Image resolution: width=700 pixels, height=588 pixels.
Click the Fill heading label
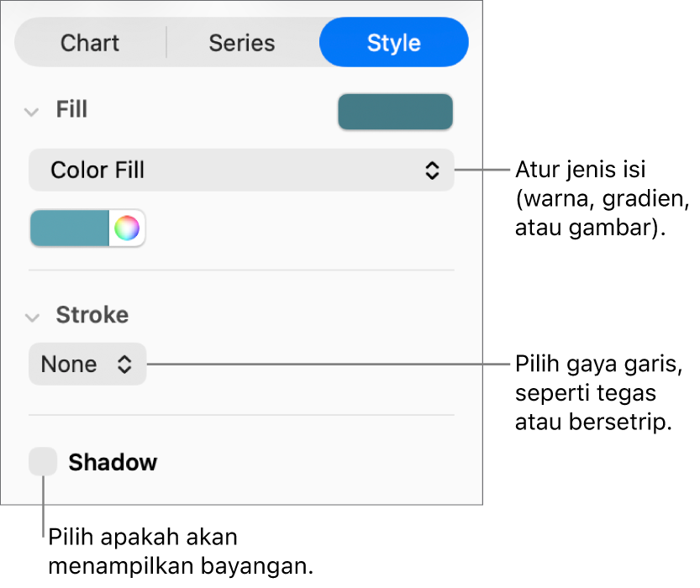pyautogui.click(x=71, y=110)
